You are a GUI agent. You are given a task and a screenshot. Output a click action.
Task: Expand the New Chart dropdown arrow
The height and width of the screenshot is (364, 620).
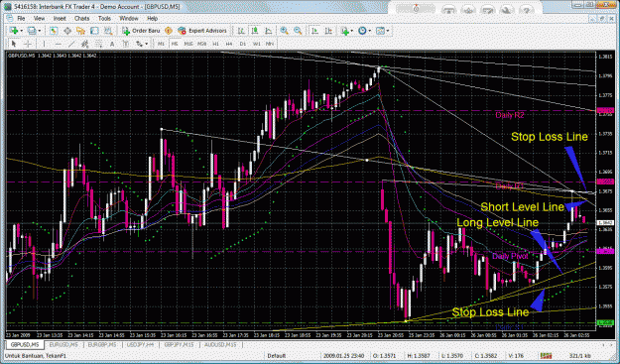22,31
